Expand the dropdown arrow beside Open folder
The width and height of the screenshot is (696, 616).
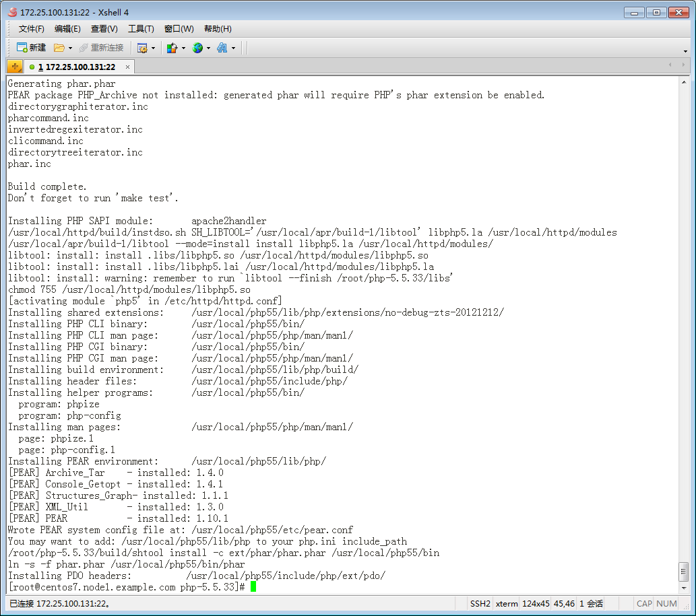(70, 48)
